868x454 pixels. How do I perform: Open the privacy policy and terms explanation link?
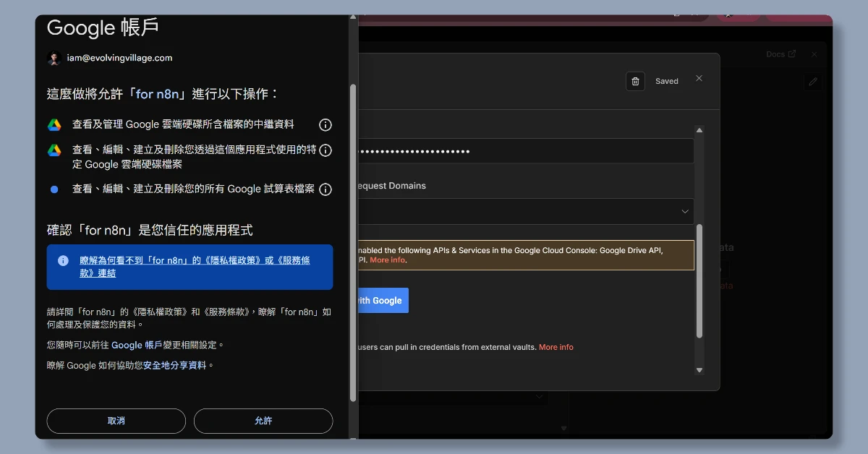[x=195, y=267]
